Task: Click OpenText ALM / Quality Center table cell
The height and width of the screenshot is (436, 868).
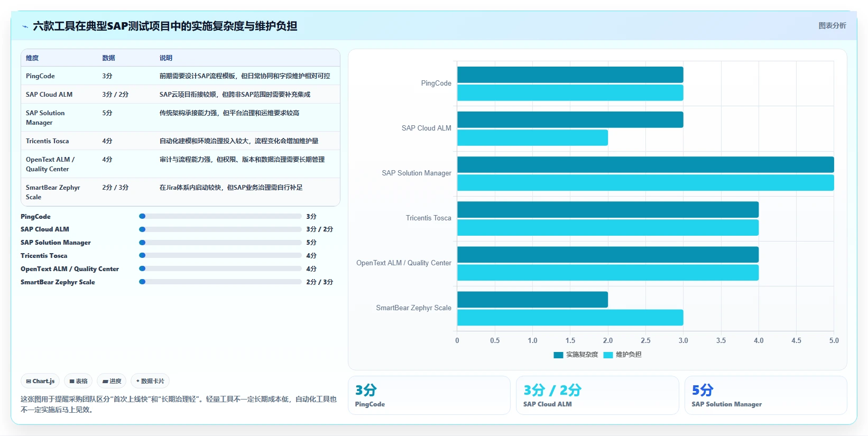Action: coord(50,164)
